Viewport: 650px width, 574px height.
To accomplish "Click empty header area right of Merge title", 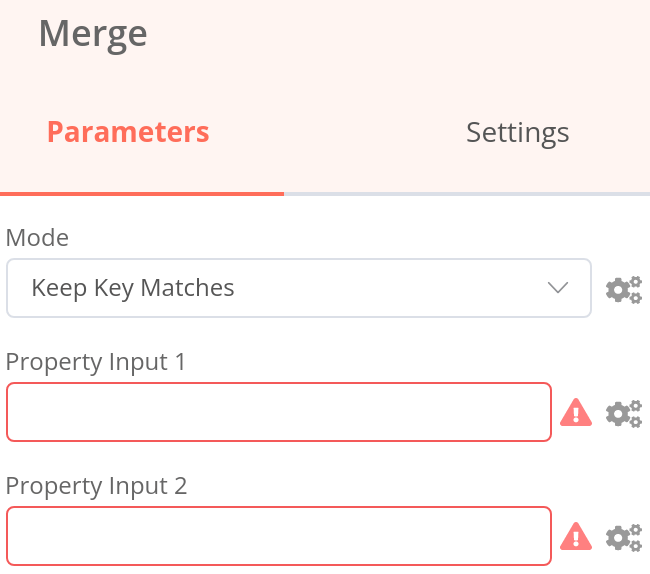I will [400, 34].
